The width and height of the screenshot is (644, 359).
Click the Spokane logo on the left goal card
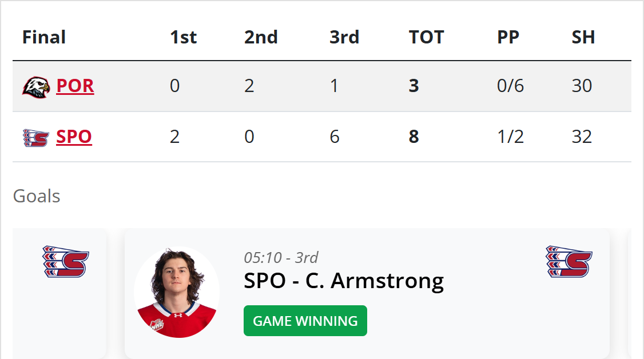[66, 262]
